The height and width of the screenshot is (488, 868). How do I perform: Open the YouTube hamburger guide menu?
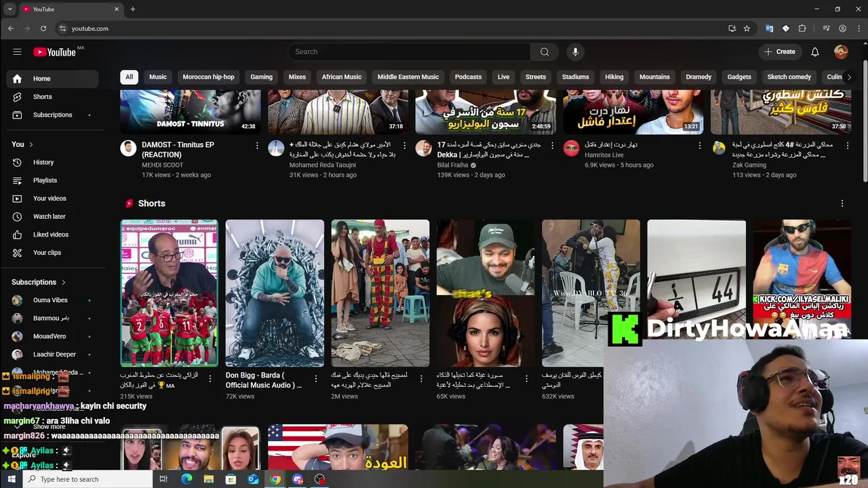click(x=17, y=52)
